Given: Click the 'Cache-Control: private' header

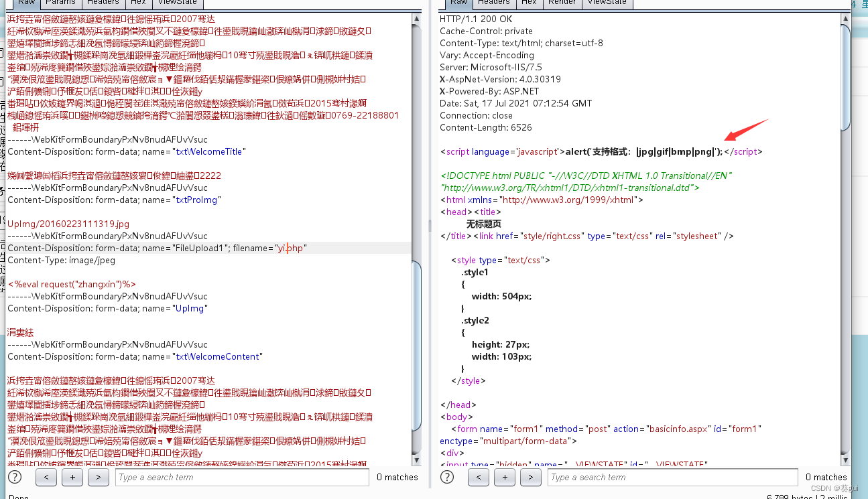Looking at the screenshot, I should pos(486,31).
